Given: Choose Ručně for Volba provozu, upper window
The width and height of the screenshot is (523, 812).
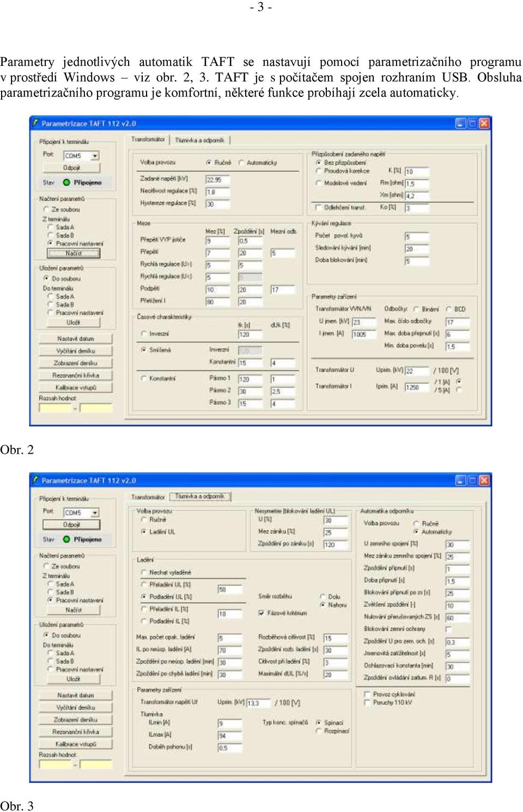Looking at the screenshot, I should 209,162.
